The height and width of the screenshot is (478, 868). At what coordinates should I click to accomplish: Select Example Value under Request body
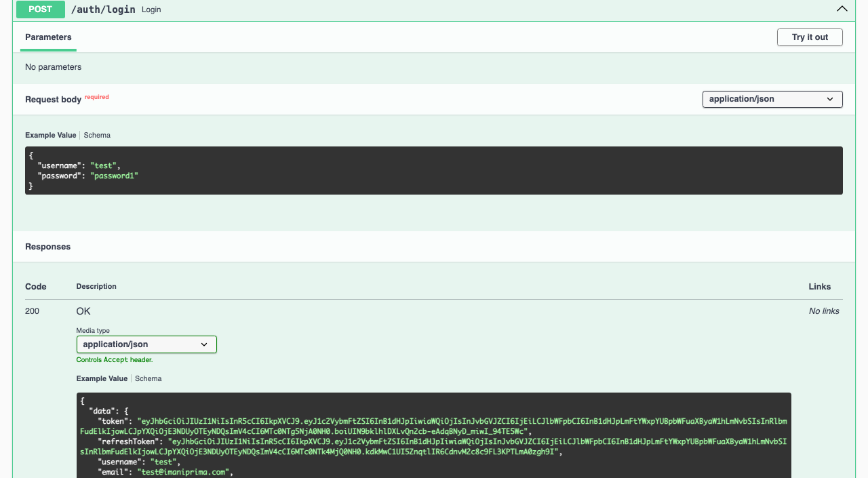pyautogui.click(x=50, y=136)
